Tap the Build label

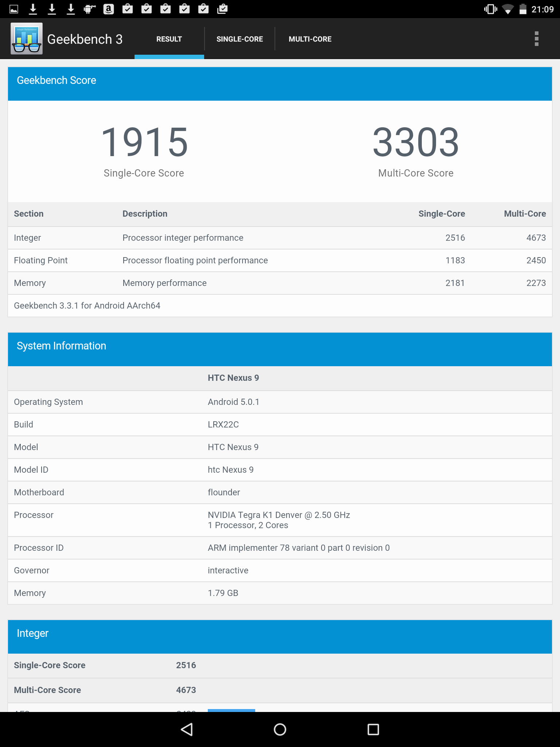[x=23, y=425]
